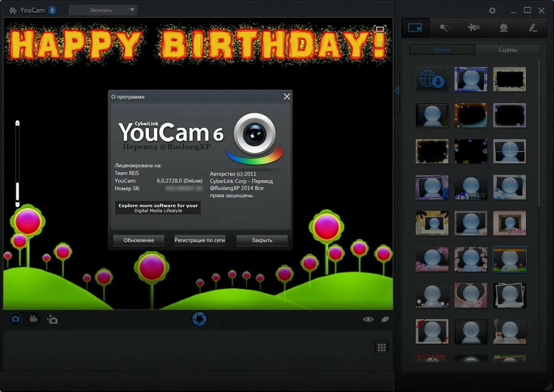This screenshot has height=392, width=554.
Task: Select the particle effects category icon
Action: [474, 28]
